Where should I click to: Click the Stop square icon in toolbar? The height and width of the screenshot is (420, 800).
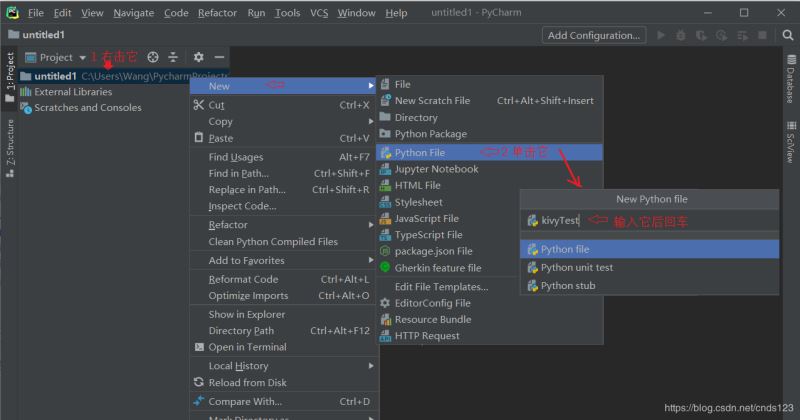(762, 35)
